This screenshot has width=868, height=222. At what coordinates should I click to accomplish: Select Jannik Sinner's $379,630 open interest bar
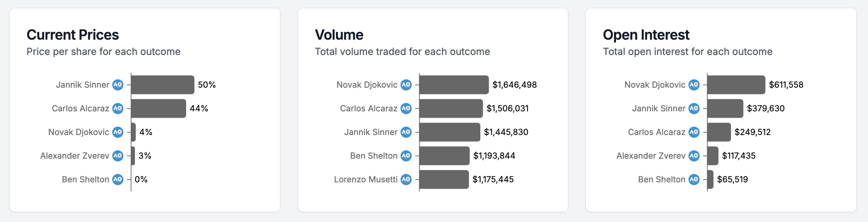(x=725, y=108)
